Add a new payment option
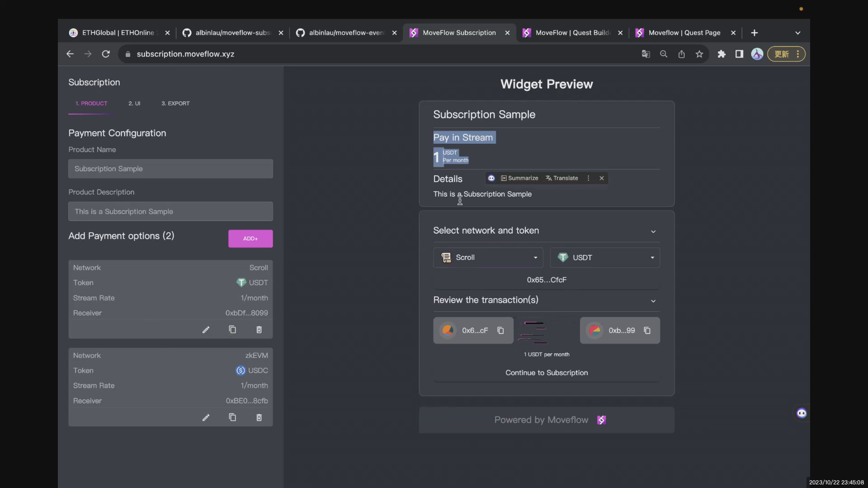 click(x=250, y=239)
